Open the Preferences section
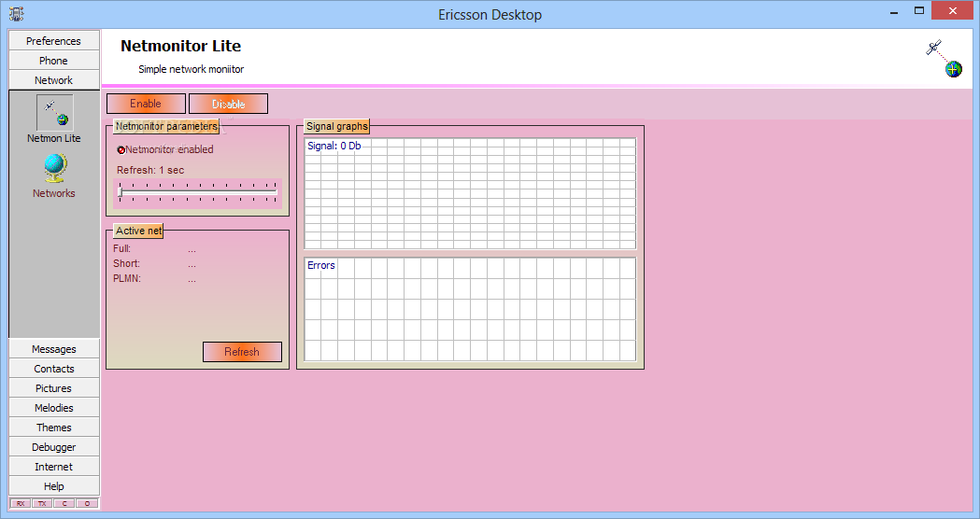This screenshot has height=519, width=980. 54,40
